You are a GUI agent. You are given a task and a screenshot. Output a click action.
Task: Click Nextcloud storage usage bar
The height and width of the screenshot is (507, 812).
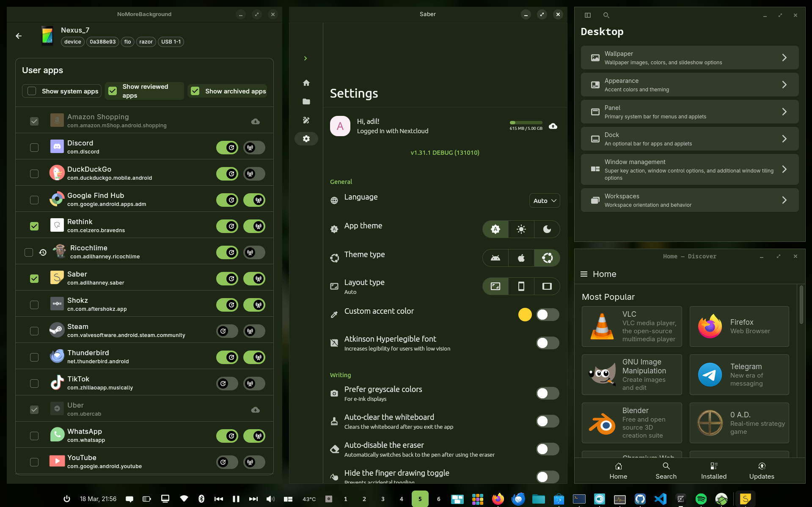(x=526, y=123)
